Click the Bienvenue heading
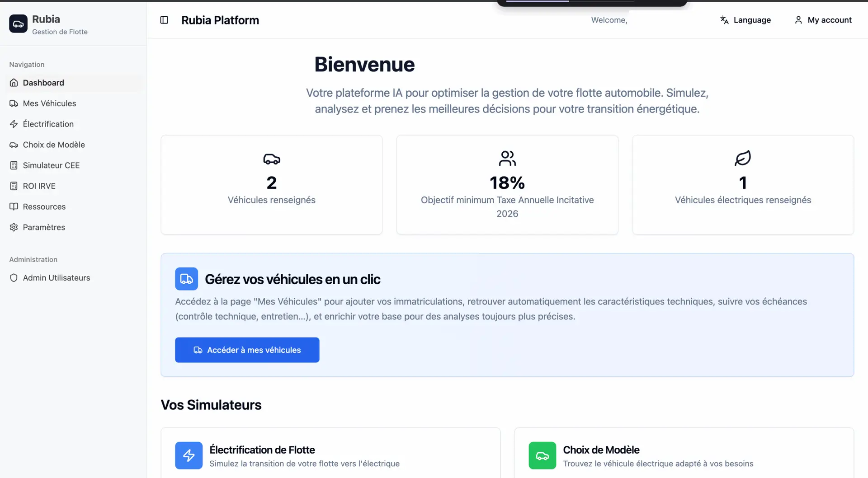The image size is (868, 478). [364, 64]
